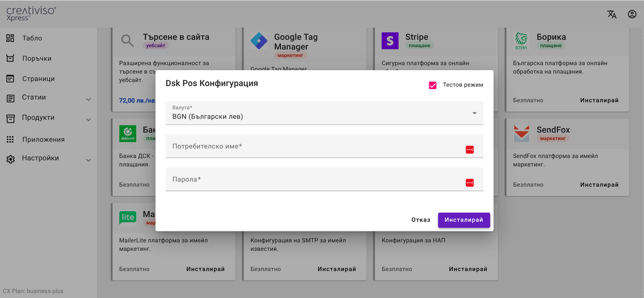Click the Borika logo icon
Viewport: 644px width, 298px height.
[x=521, y=41]
